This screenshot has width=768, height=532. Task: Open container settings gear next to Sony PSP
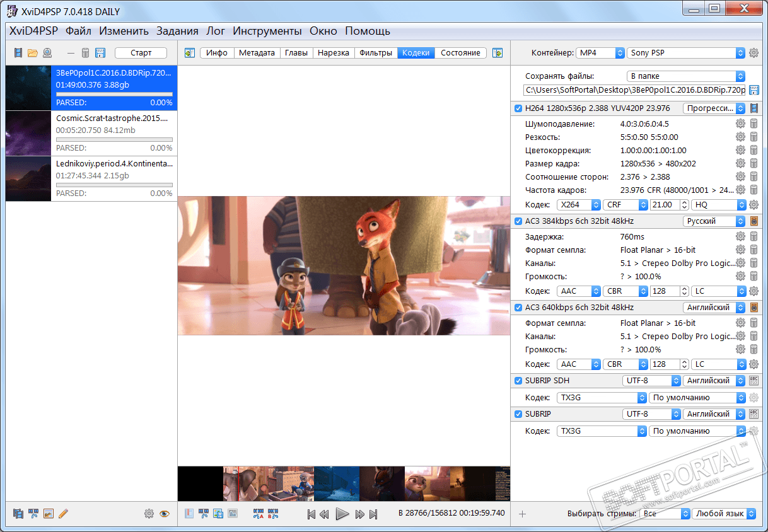[753, 53]
